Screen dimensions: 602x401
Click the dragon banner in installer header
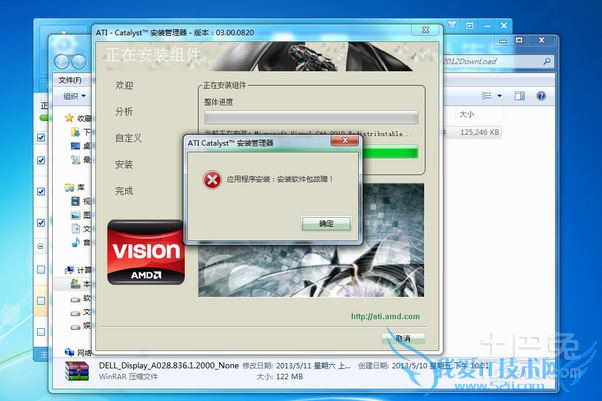(x=311, y=56)
